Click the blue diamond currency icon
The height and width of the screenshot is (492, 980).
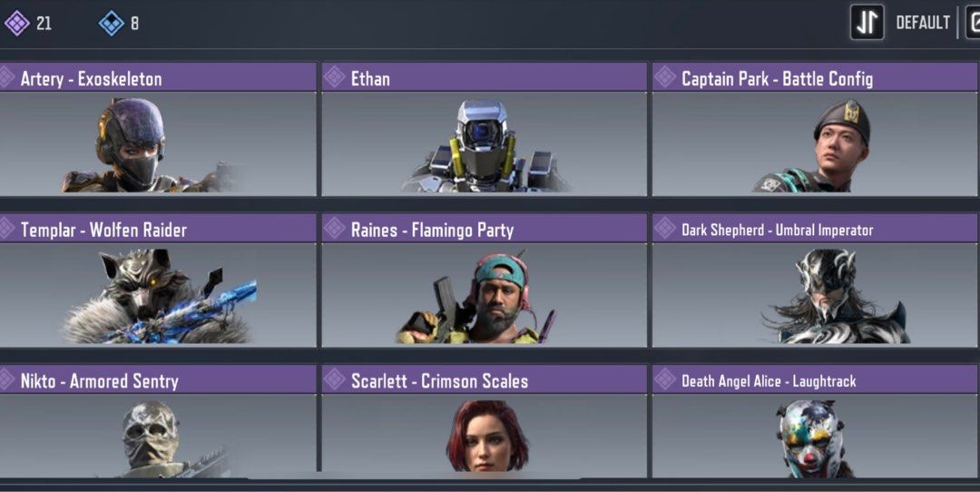[x=112, y=23]
